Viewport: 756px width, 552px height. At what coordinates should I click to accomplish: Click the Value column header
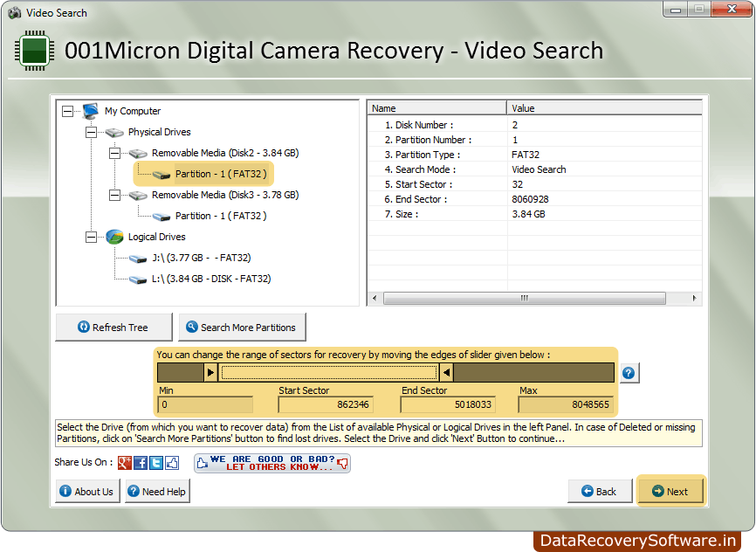(x=604, y=108)
